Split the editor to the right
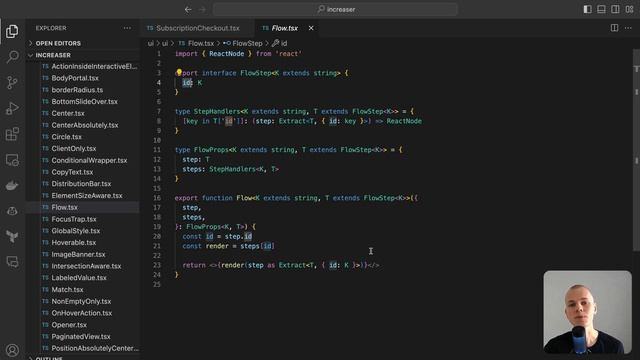Image resolution: width=640 pixels, height=360 pixels. [x=614, y=28]
